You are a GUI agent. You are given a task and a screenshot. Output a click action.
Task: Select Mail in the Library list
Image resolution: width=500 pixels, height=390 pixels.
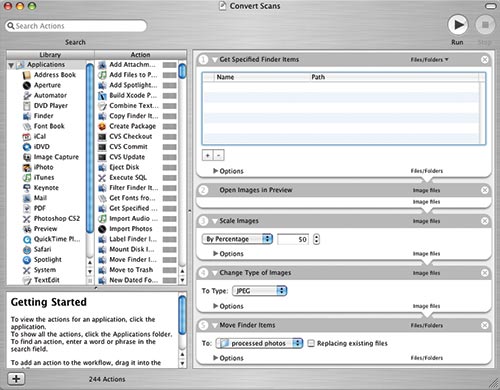40,198
